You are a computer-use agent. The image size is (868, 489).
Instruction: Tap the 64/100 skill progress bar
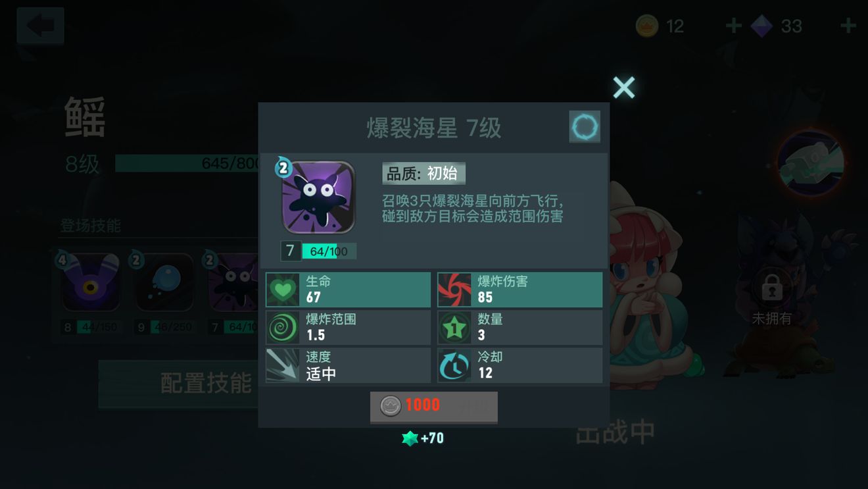(x=329, y=251)
